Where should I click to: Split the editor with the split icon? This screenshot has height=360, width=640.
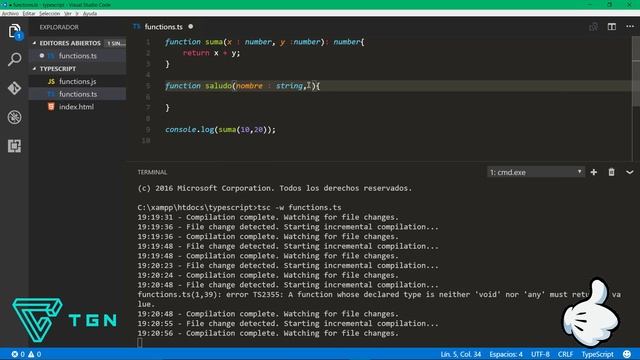coord(611,27)
